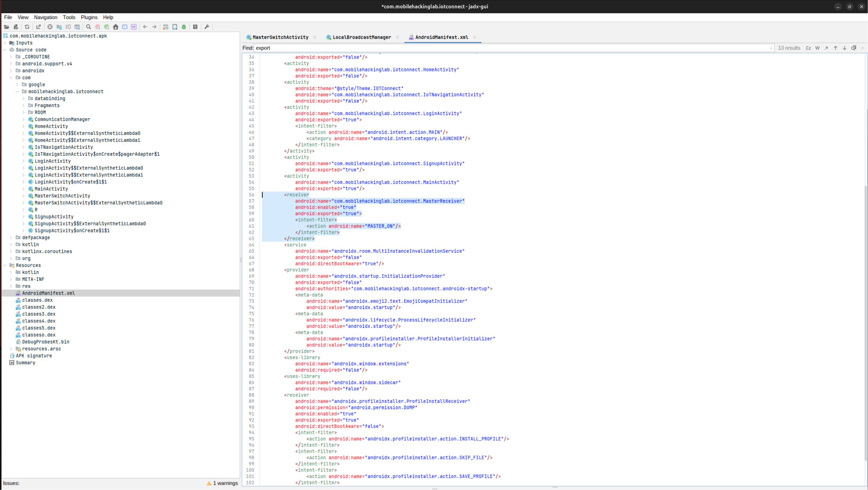Click the quark engine toolbar icon

coord(175,27)
